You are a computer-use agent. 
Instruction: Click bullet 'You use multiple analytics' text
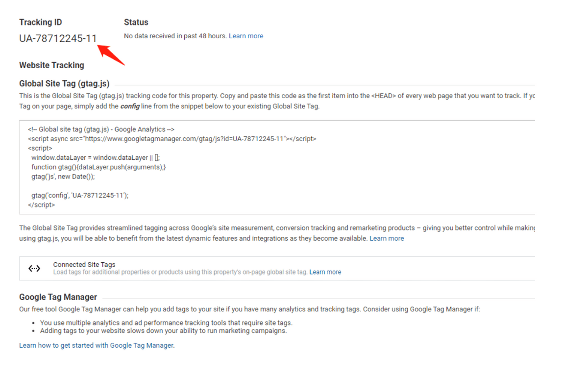[166, 323]
